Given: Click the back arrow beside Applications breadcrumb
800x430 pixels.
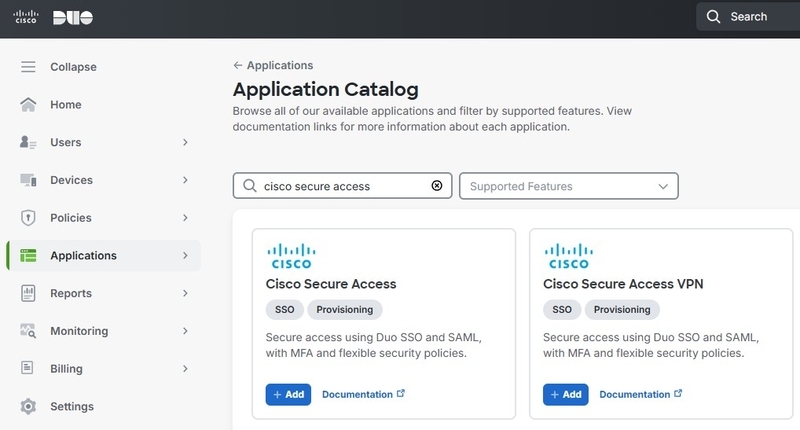Looking at the screenshot, I should (x=237, y=65).
